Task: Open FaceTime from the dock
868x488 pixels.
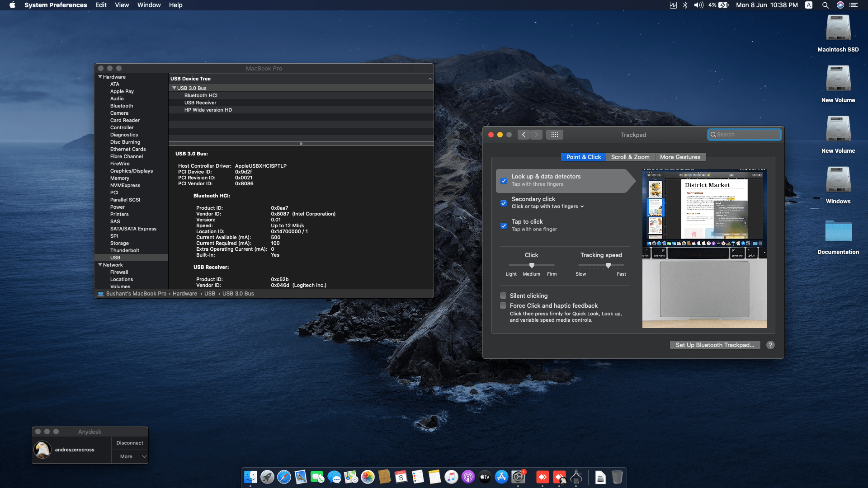Action: 317,477
